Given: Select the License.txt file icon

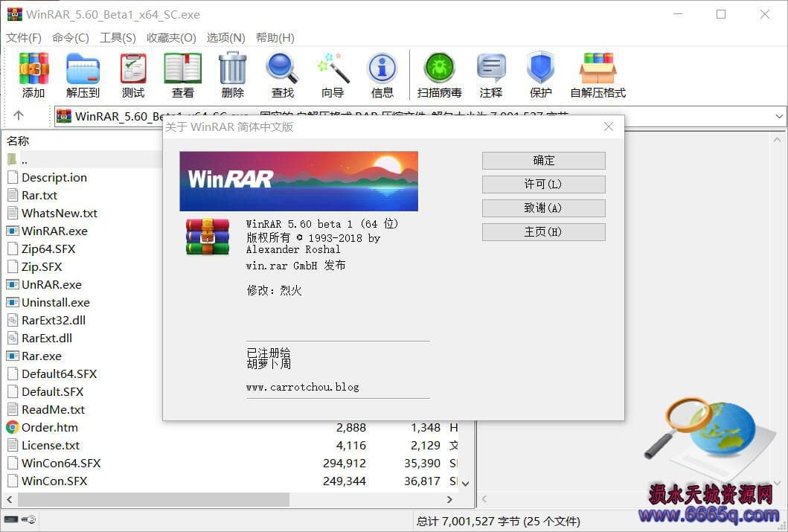Looking at the screenshot, I should 13,445.
